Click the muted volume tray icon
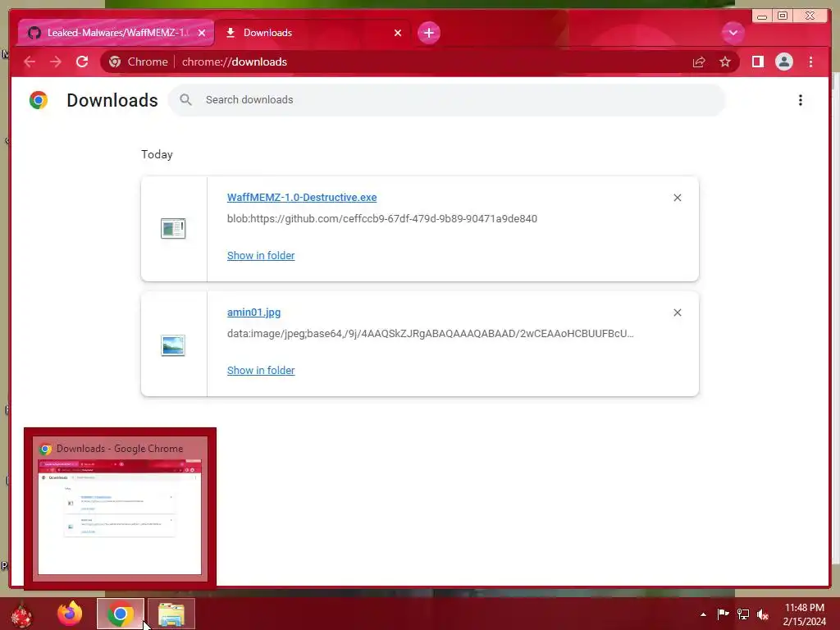Image resolution: width=840 pixels, height=630 pixels. click(763, 614)
